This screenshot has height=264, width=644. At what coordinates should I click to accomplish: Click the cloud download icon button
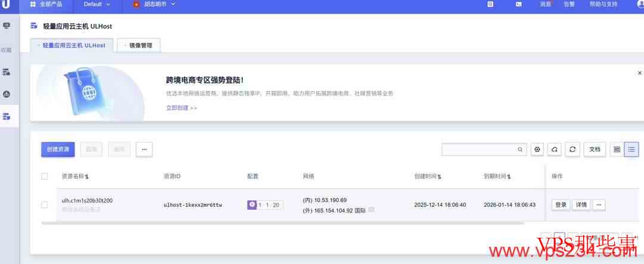(555, 150)
